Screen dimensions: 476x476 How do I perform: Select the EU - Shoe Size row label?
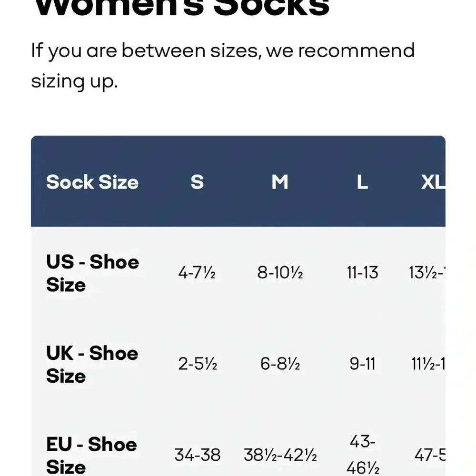click(92, 456)
